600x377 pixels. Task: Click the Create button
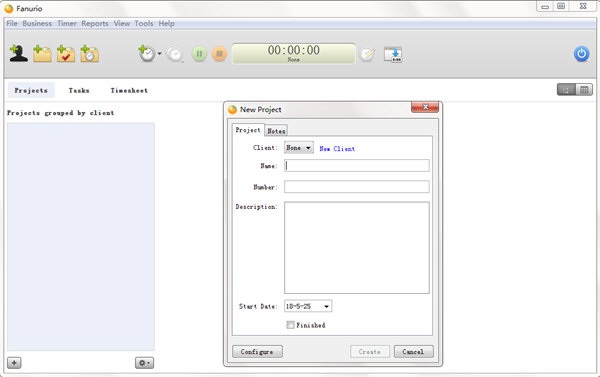pyautogui.click(x=370, y=351)
